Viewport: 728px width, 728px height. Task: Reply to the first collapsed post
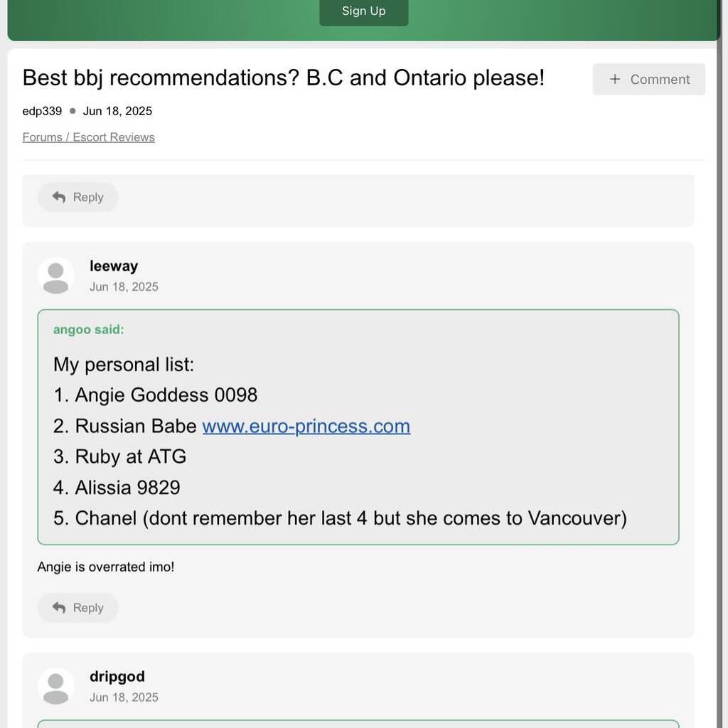(77, 198)
